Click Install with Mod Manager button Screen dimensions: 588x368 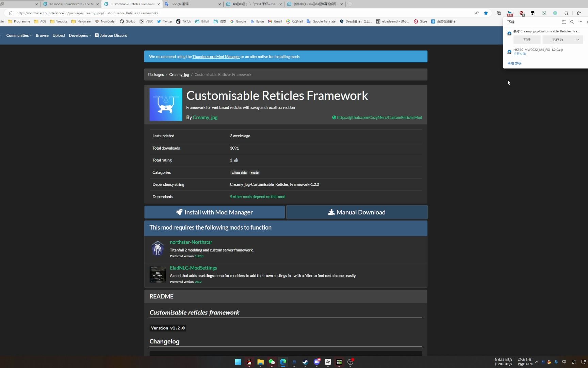tap(214, 212)
